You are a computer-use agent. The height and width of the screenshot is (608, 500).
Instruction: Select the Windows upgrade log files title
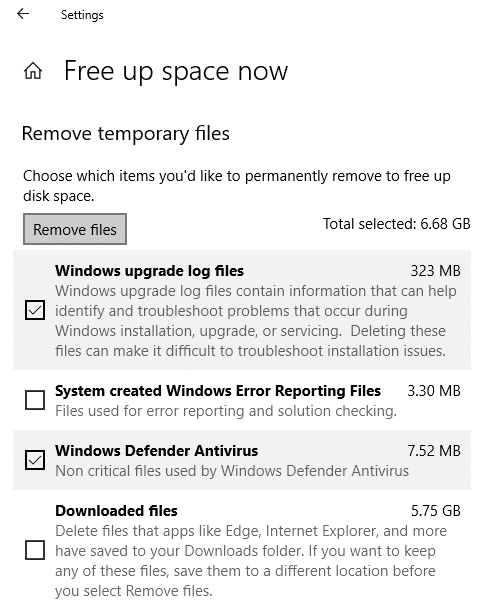pyautogui.click(x=149, y=271)
